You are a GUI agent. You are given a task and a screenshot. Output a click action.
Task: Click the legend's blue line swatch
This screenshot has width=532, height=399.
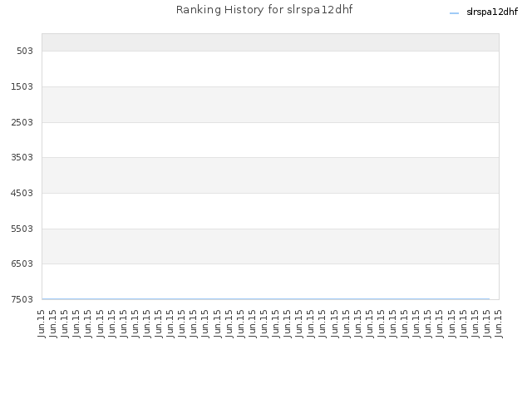pos(454,13)
